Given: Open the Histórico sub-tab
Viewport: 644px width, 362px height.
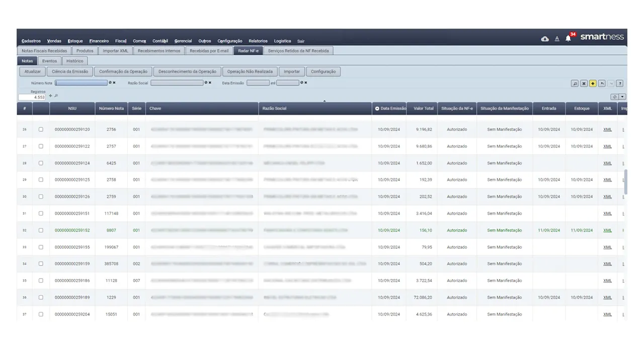Looking at the screenshot, I should pyautogui.click(x=75, y=61).
